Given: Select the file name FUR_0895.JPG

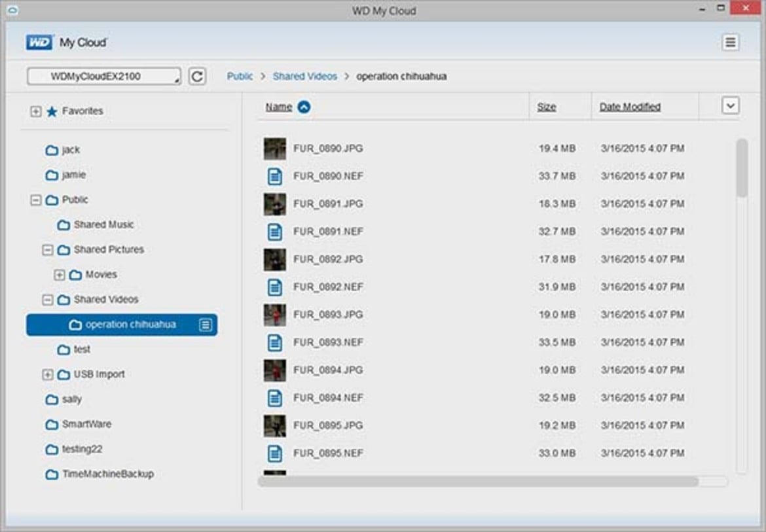Looking at the screenshot, I should pos(328,425).
